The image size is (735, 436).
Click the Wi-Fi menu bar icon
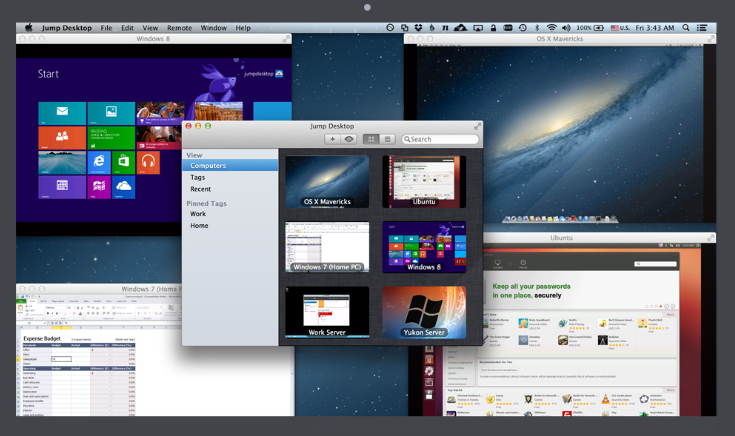(x=552, y=28)
